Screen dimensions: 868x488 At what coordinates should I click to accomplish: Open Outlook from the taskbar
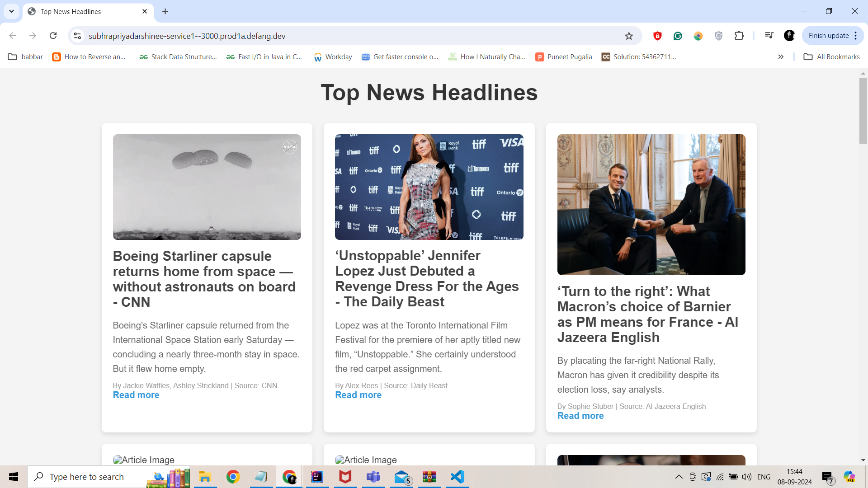click(x=401, y=477)
